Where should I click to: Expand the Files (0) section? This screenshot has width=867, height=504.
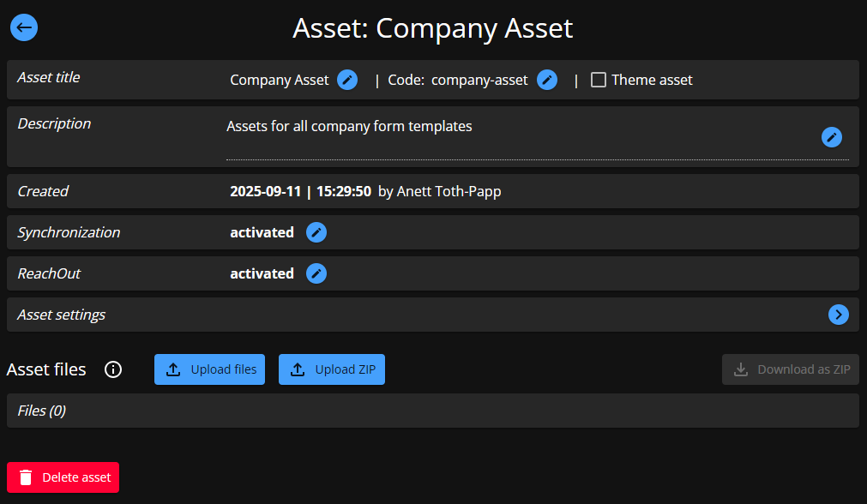[42, 411]
